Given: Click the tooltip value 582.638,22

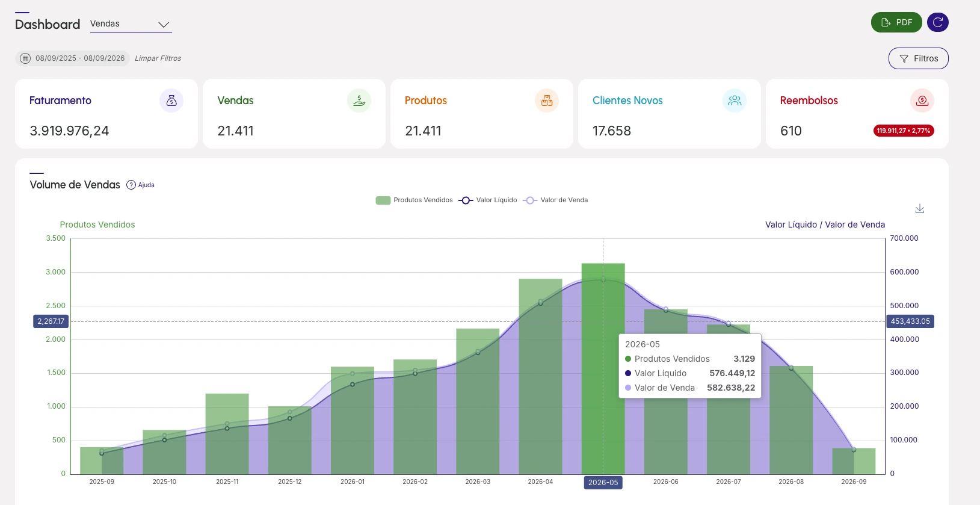Looking at the screenshot, I should pyautogui.click(x=731, y=388).
